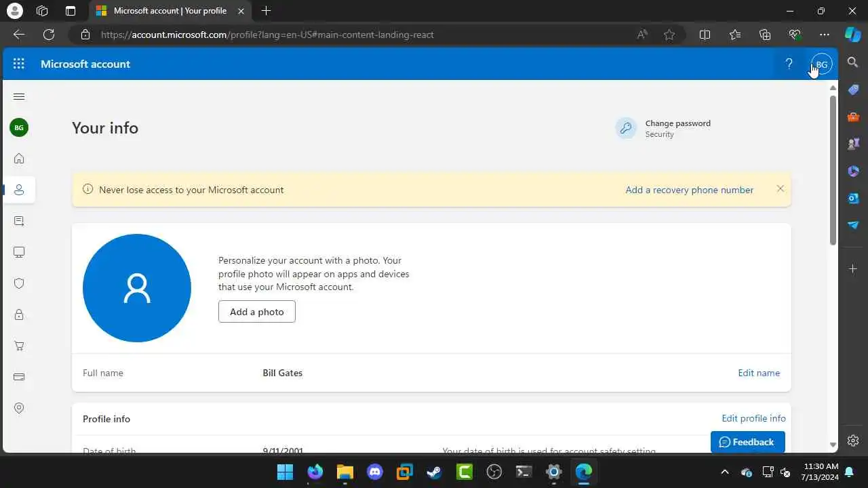Open Devices monitor icon in sidebar

(x=19, y=252)
